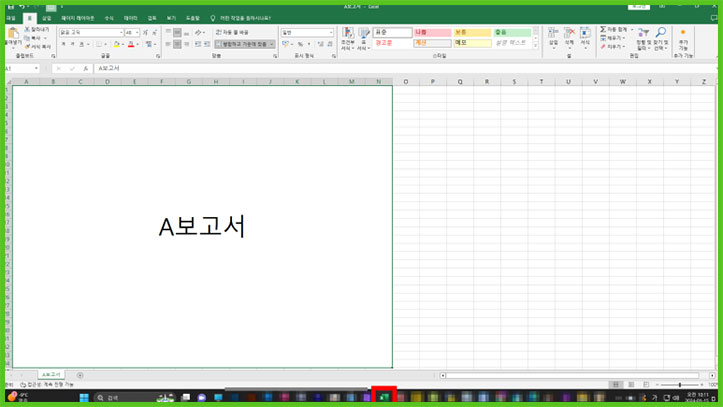Expand the Merge and Center dropdown arrow
This screenshot has width=723, height=407.
(x=272, y=44)
